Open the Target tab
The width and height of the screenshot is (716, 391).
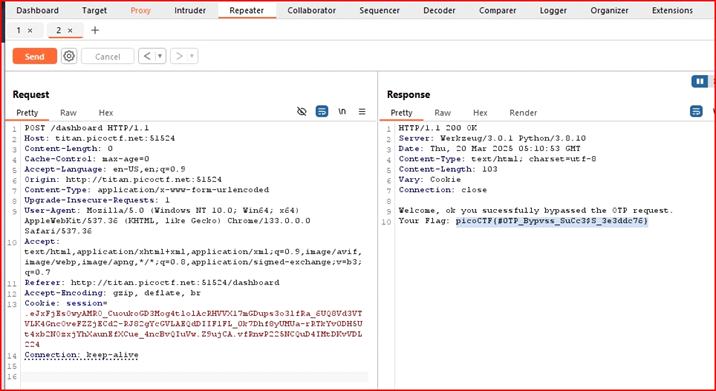tap(94, 10)
